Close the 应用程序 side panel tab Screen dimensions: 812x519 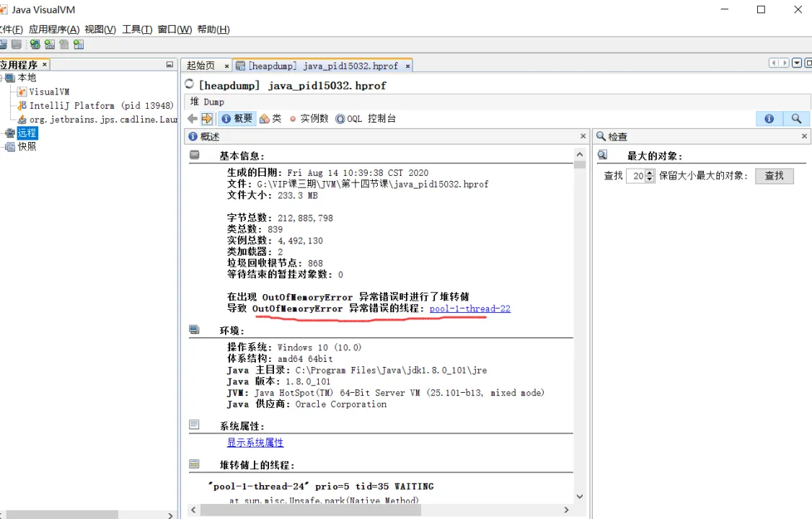(x=45, y=64)
